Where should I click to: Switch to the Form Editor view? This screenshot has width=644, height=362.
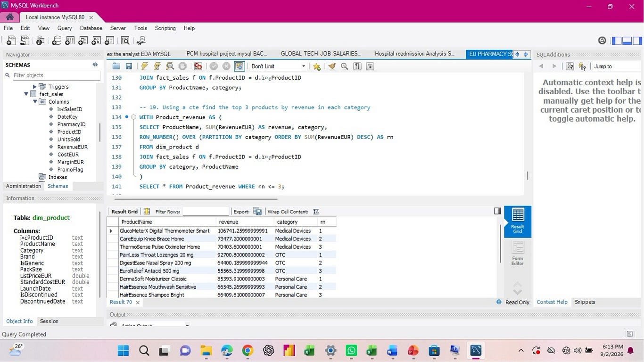(x=518, y=254)
